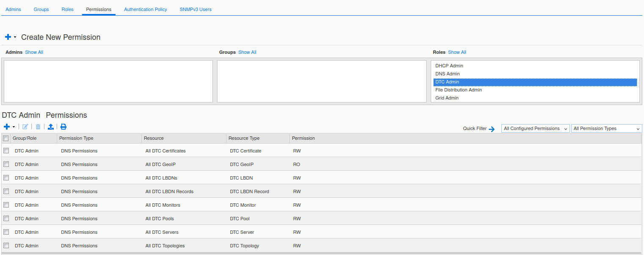
Task: Click Show All link next to Admins
Action: coord(34,52)
